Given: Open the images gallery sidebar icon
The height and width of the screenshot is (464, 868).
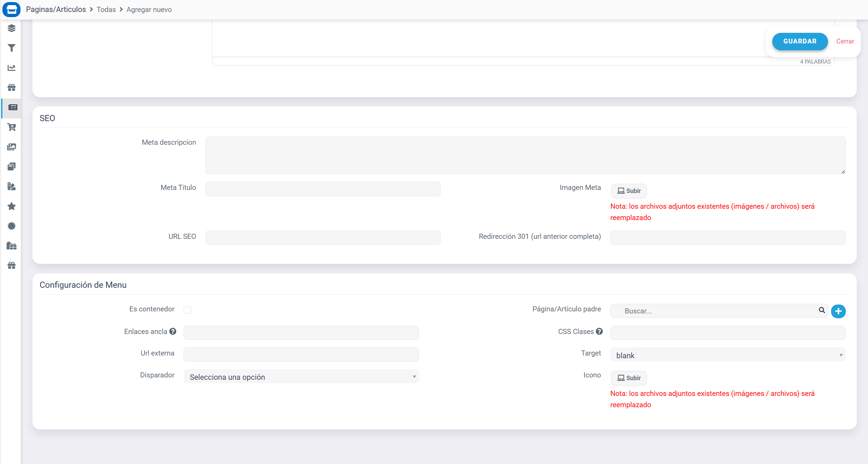Looking at the screenshot, I should (x=12, y=147).
